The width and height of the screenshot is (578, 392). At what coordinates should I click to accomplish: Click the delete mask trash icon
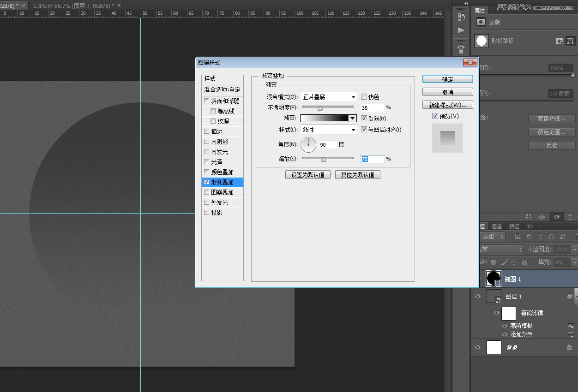pyautogui.click(x=570, y=217)
